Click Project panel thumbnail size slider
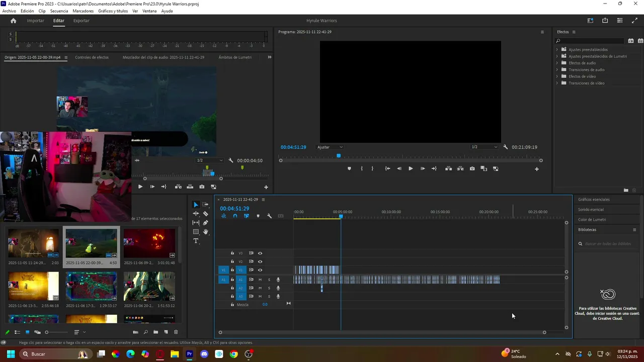The width and height of the screenshot is (644, 362). (56, 332)
